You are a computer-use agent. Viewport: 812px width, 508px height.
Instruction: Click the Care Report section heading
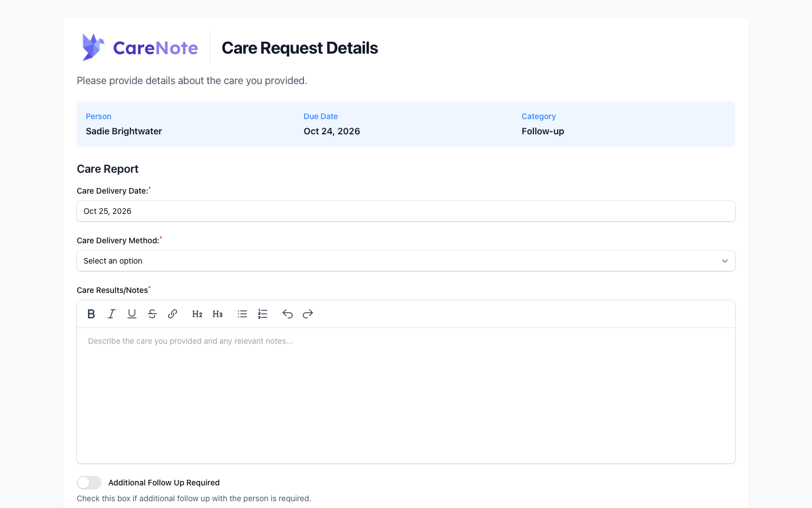point(108,169)
